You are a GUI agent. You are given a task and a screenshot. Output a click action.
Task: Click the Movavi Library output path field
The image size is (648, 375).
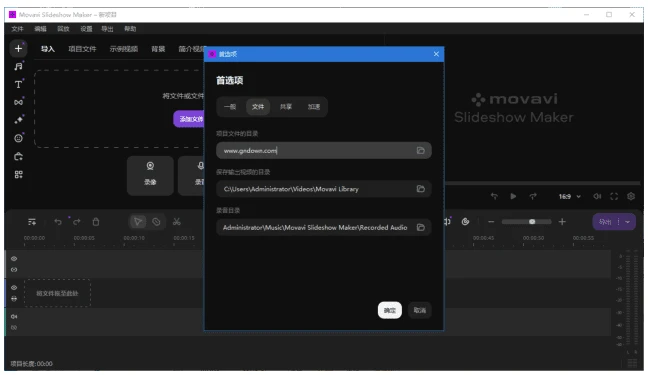(x=324, y=189)
